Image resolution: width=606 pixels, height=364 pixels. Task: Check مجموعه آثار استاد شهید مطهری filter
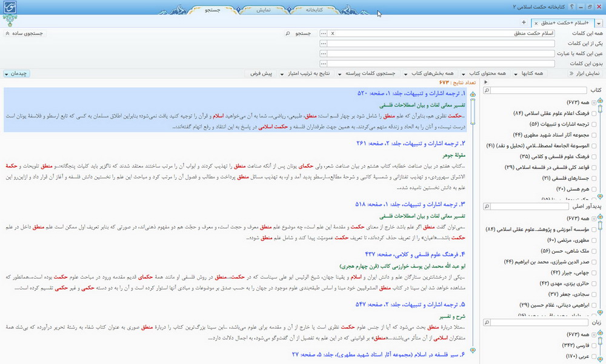[x=594, y=135]
